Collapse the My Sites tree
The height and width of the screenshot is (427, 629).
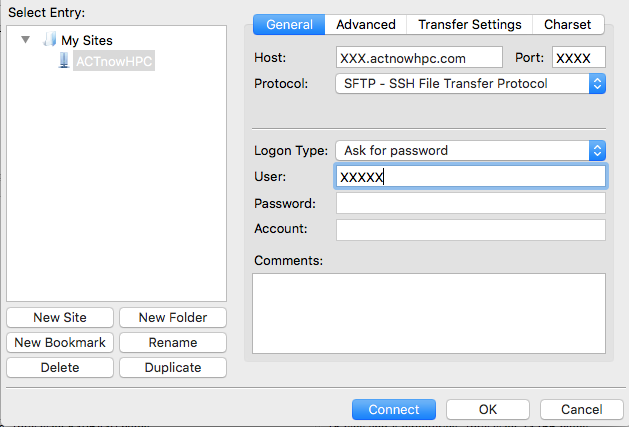[x=26, y=41]
